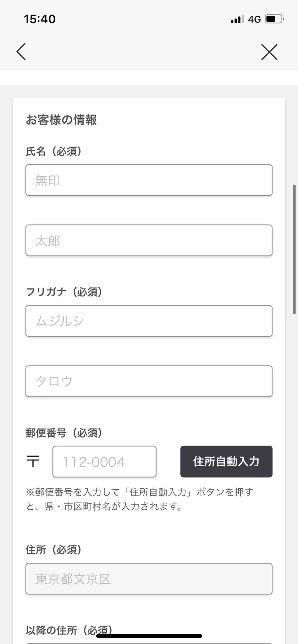Click the postal code field 112-0004
This screenshot has height=644, width=298.
pyautogui.click(x=104, y=462)
